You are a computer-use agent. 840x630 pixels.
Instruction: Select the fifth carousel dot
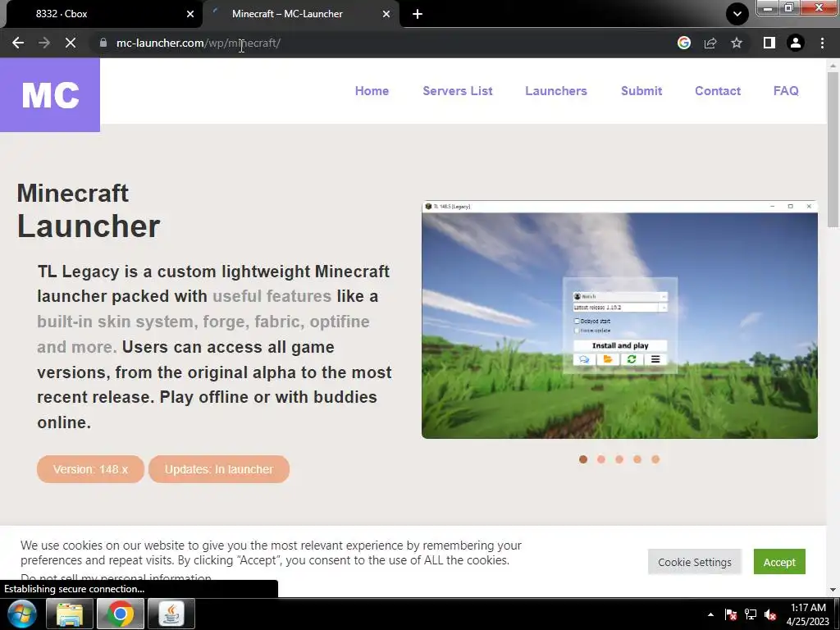(x=655, y=459)
